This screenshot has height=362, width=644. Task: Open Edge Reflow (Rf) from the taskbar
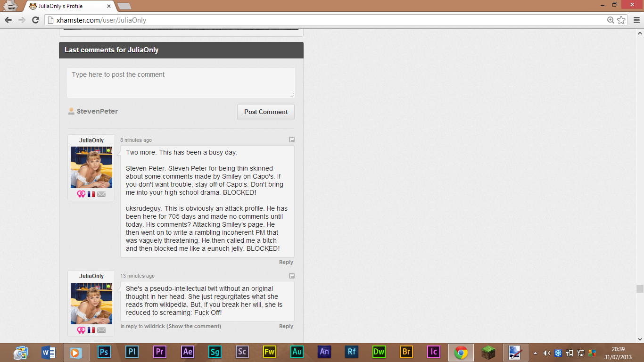click(x=352, y=352)
